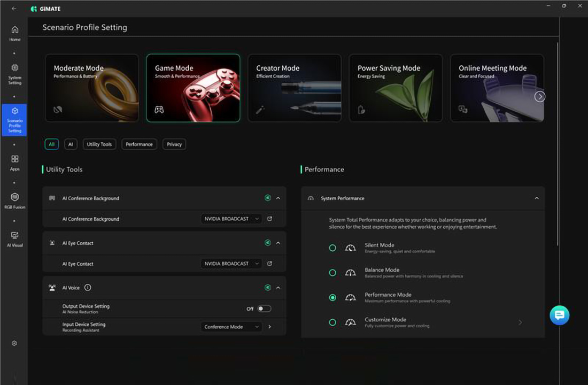The width and height of the screenshot is (588, 385).
Task: Choose the Customize Mode radio button
Action: 332,322
